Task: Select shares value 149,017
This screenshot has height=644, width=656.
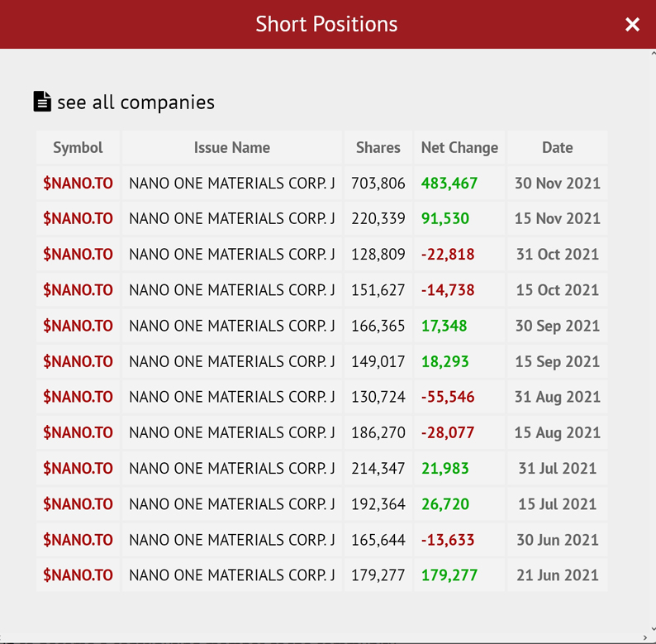Action: tap(378, 361)
